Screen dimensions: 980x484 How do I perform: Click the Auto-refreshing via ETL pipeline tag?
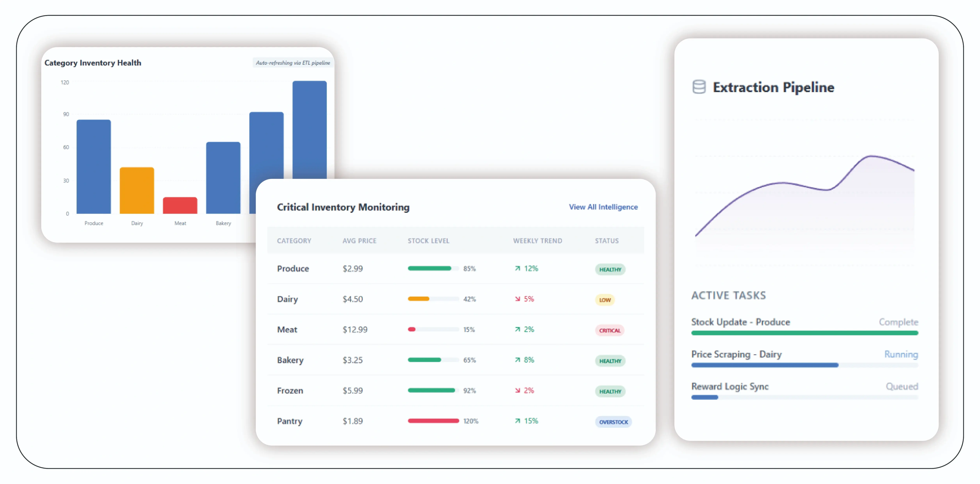292,63
